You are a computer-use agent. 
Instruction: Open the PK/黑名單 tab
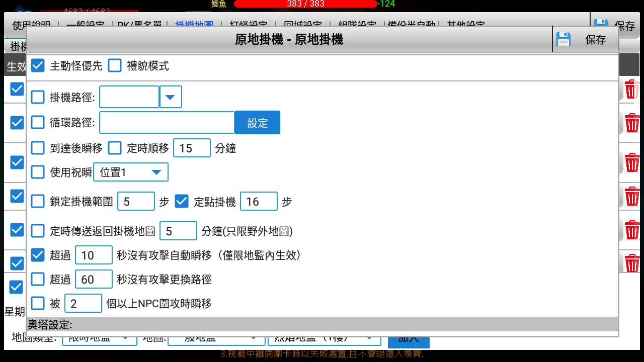point(140,23)
